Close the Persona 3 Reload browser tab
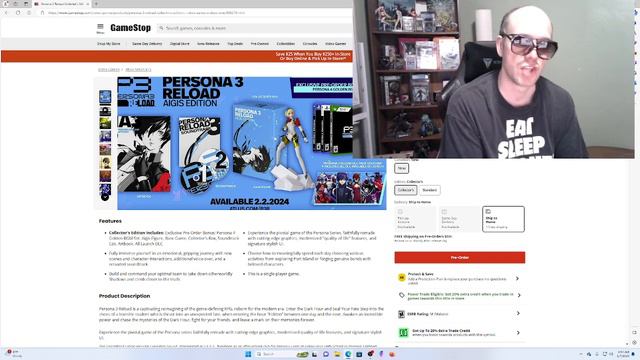Screen dimensions: 640x360 pos(87,4)
